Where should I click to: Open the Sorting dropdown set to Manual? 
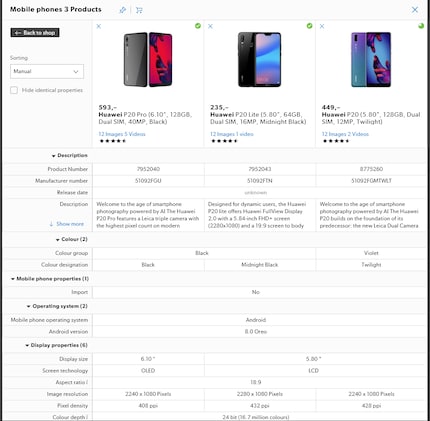(x=47, y=71)
